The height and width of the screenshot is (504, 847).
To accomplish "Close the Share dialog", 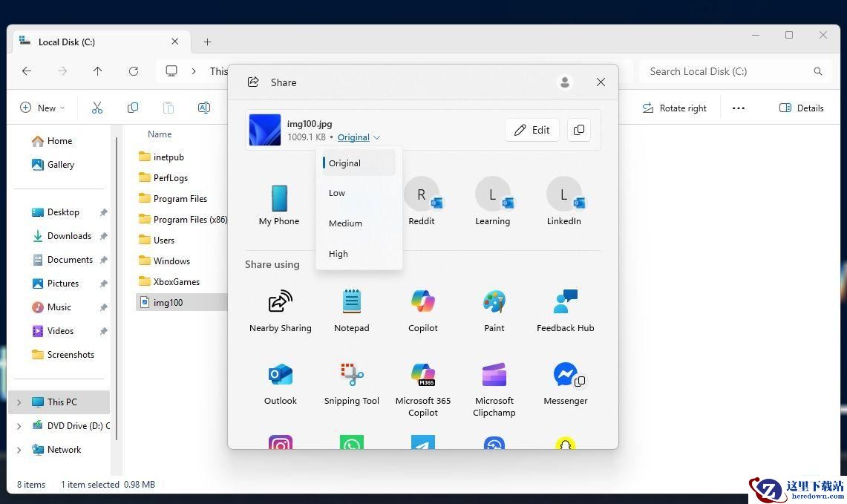I will 601,82.
